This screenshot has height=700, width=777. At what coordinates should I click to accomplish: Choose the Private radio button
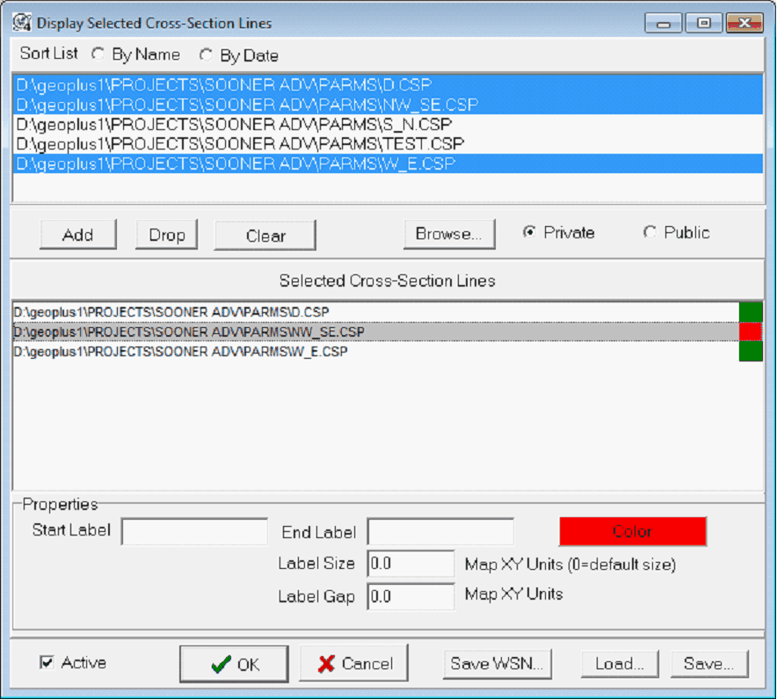529,233
